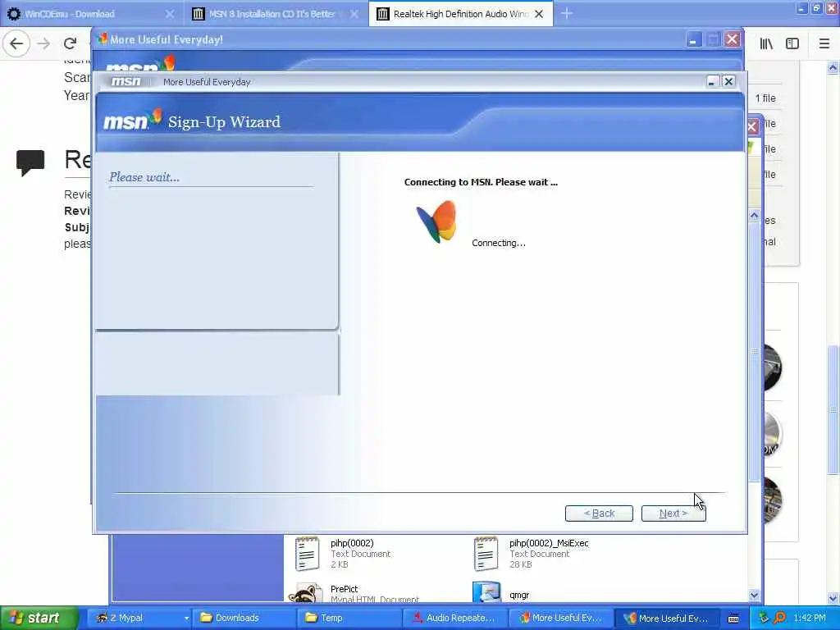Close the Realtek High Definition Audio tab
Image resolution: width=840 pixels, height=630 pixels.
[540, 14]
